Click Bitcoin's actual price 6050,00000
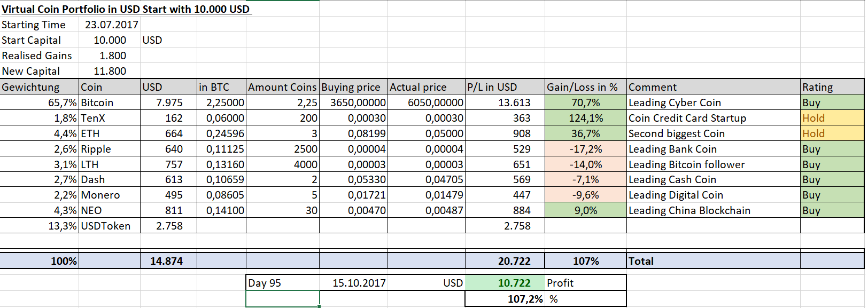 click(x=426, y=102)
